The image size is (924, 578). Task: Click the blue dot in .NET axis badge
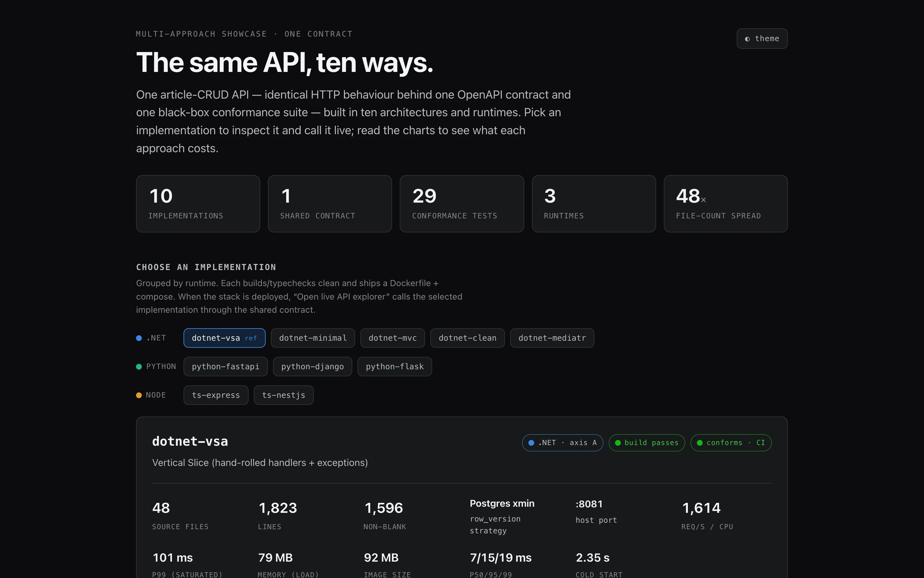coord(531,443)
